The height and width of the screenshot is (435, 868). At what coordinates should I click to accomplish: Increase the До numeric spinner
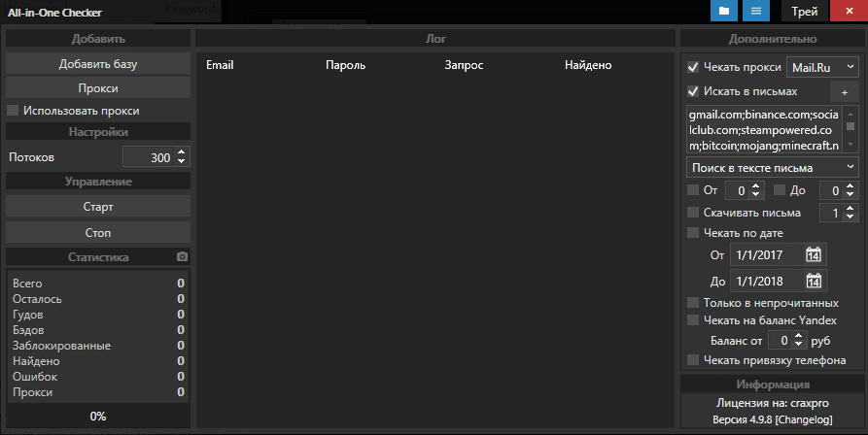[x=850, y=186]
